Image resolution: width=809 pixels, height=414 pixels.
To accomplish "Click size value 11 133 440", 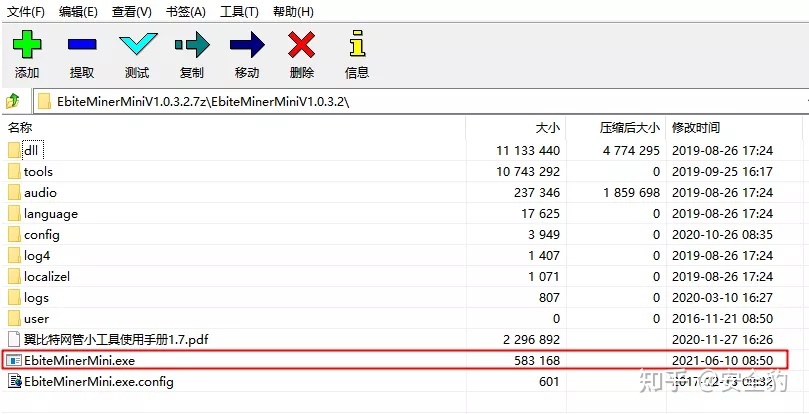I will tap(528, 151).
